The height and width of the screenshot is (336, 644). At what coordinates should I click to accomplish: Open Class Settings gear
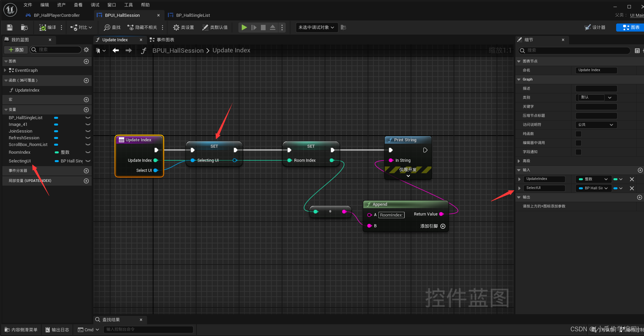pyautogui.click(x=176, y=28)
